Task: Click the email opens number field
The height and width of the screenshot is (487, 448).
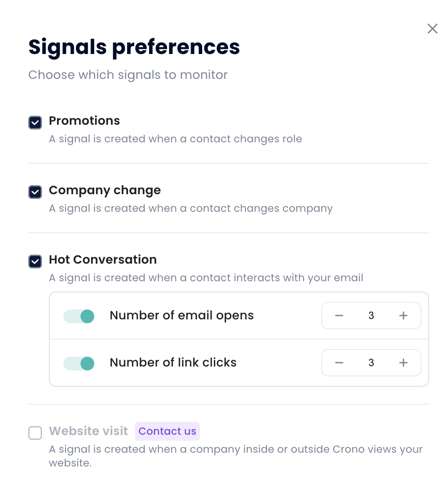Action: [x=371, y=316]
